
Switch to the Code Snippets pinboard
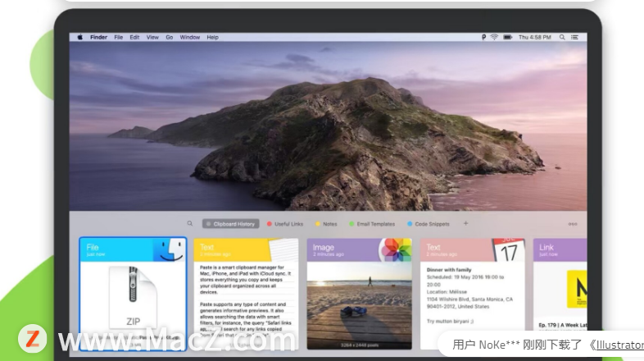click(428, 224)
